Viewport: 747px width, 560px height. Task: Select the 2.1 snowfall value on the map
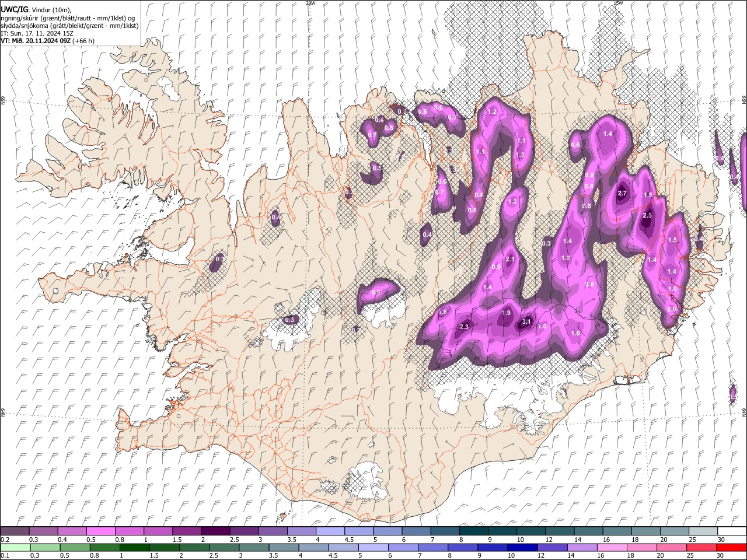(509, 260)
